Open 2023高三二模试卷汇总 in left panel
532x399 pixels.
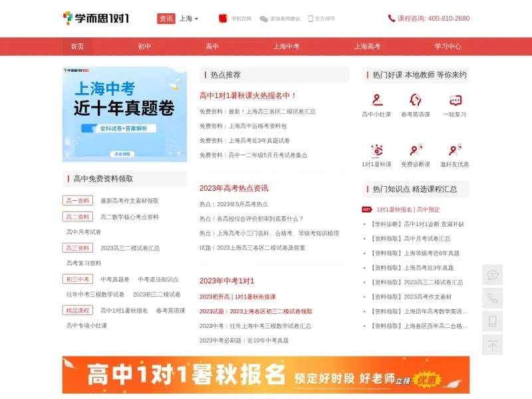[130, 248]
